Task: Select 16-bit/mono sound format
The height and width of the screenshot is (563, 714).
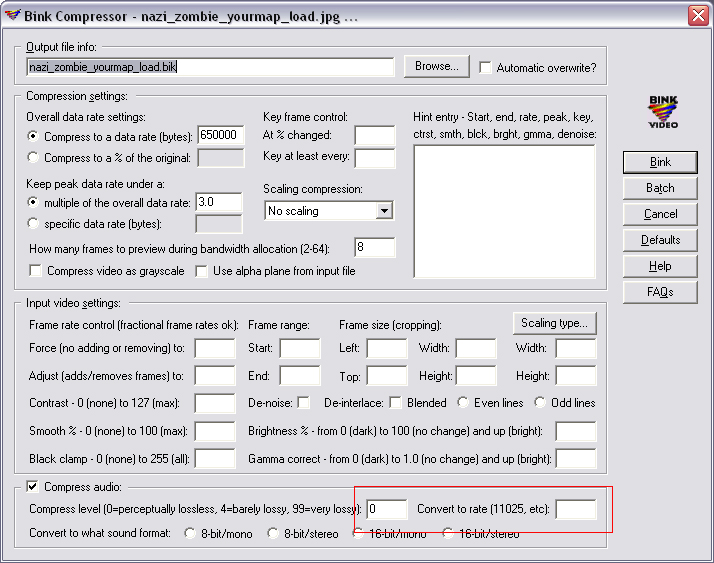Action: [x=358, y=533]
